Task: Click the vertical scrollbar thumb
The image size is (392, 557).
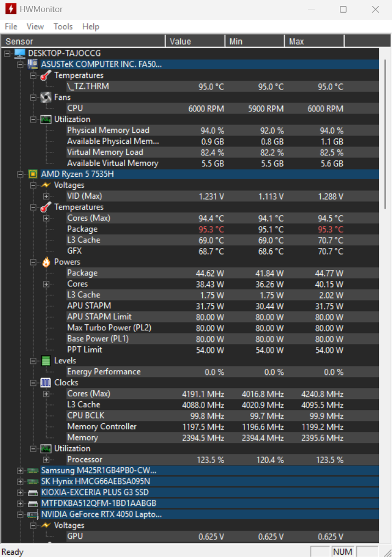Action: pyautogui.click(x=385, y=134)
